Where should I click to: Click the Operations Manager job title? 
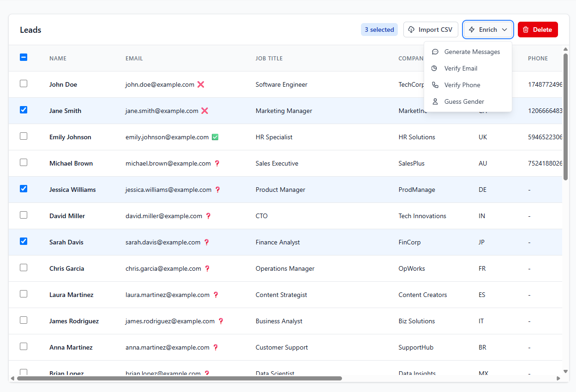(x=285, y=268)
